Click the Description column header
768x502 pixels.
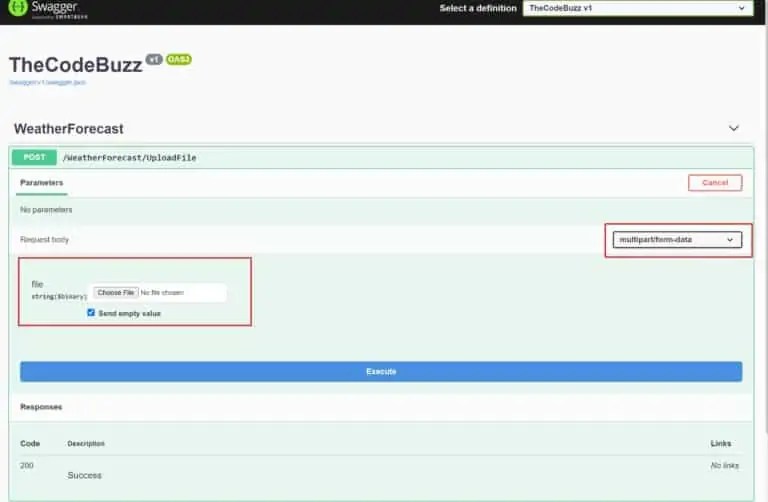pos(86,443)
